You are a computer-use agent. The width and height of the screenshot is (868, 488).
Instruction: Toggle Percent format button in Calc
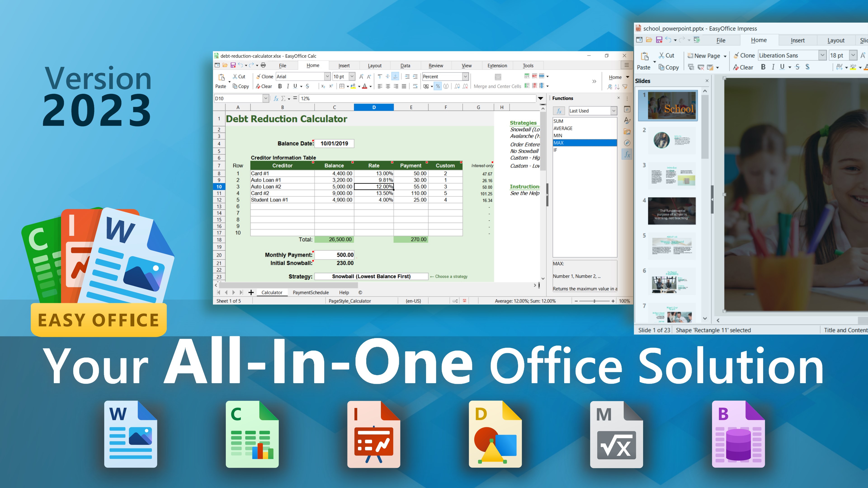438,86
